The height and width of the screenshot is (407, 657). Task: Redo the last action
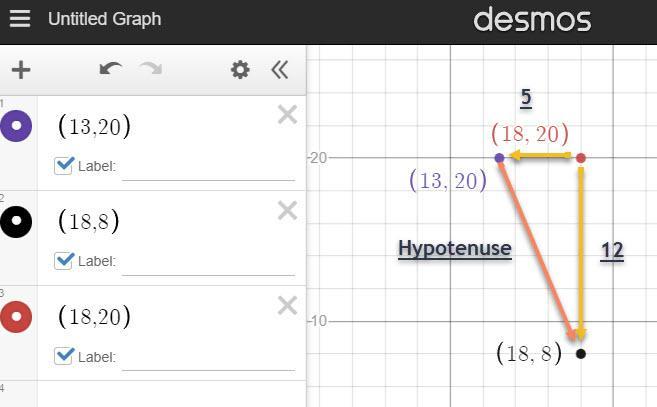(151, 69)
